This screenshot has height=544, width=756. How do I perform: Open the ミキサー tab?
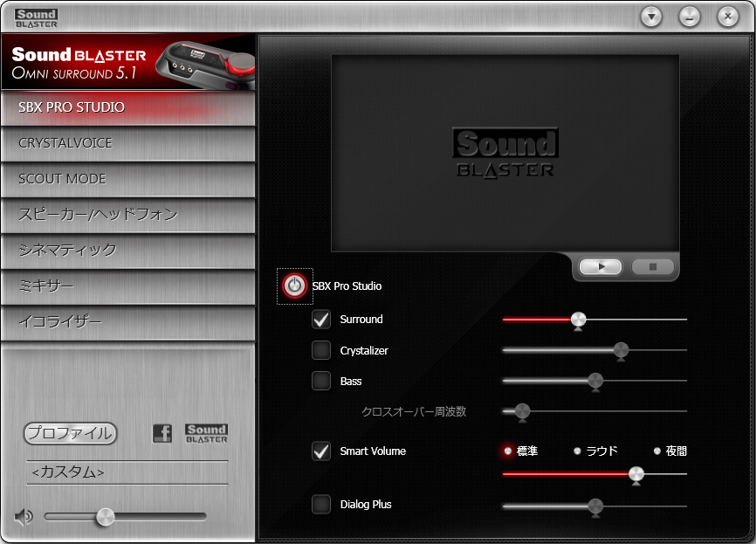click(x=127, y=286)
